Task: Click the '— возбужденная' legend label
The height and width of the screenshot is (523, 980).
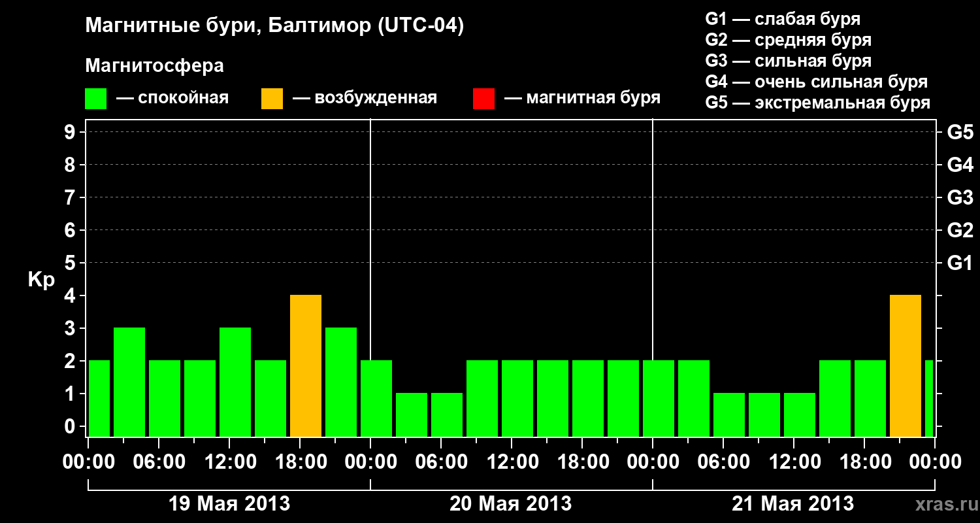Action: point(365,98)
